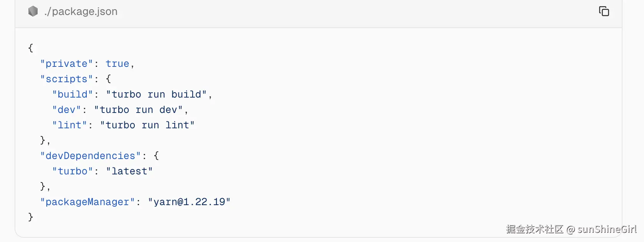Click the sunShineGirl watermark text

tap(607, 229)
